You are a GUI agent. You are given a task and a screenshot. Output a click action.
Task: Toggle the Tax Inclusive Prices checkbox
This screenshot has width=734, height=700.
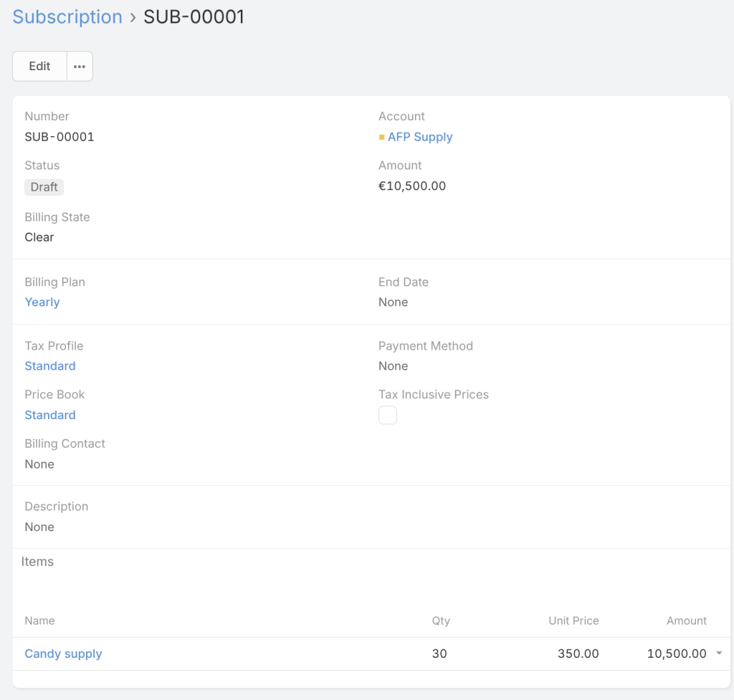pyautogui.click(x=388, y=416)
